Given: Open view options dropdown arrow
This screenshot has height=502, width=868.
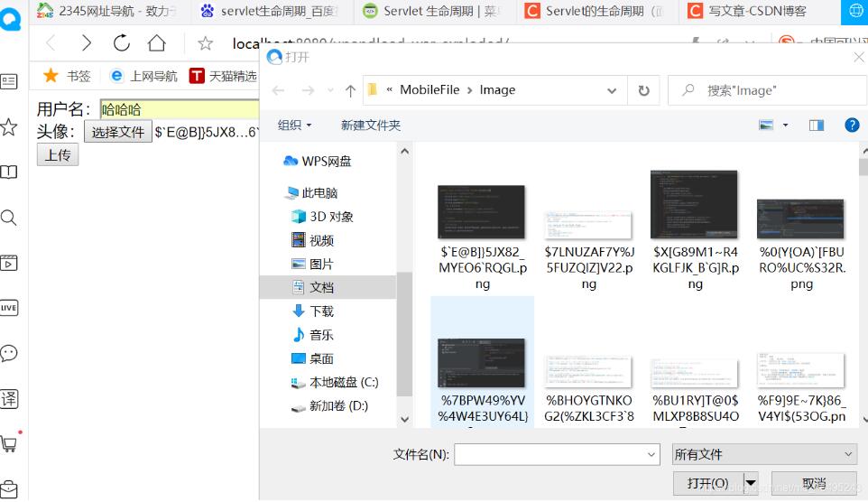Looking at the screenshot, I should [x=785, y=125].
